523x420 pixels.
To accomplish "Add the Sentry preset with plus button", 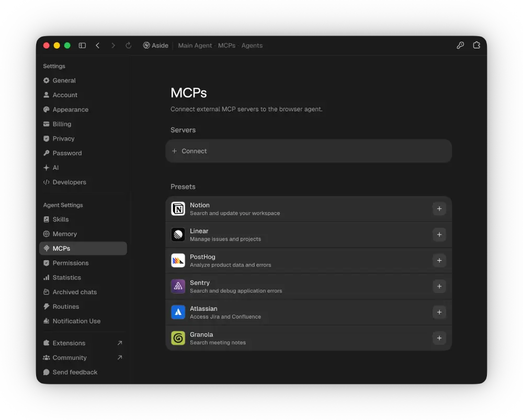I will click(x=439, y=286).
